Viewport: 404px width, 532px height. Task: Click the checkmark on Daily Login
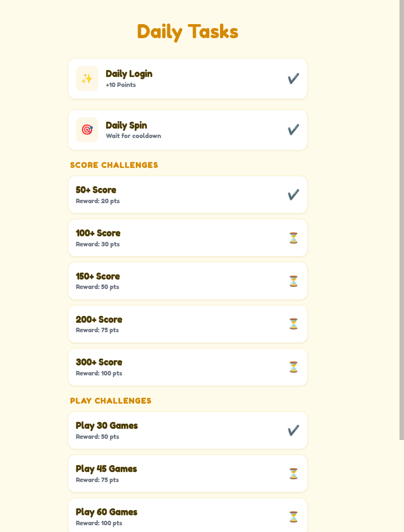(x=293, y=79)
